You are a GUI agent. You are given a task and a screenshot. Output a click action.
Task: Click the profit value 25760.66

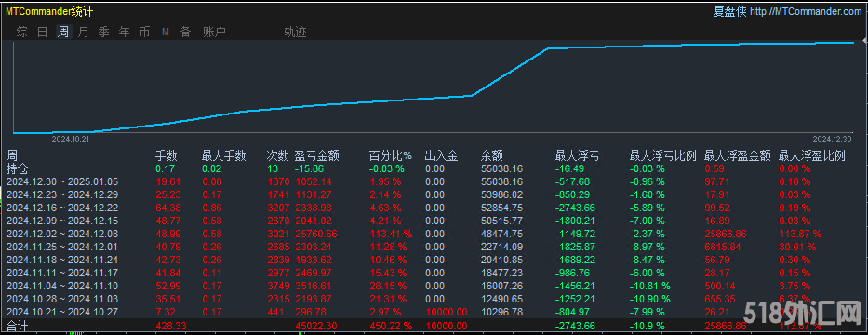pyautogui.click(x=315, y=234)
